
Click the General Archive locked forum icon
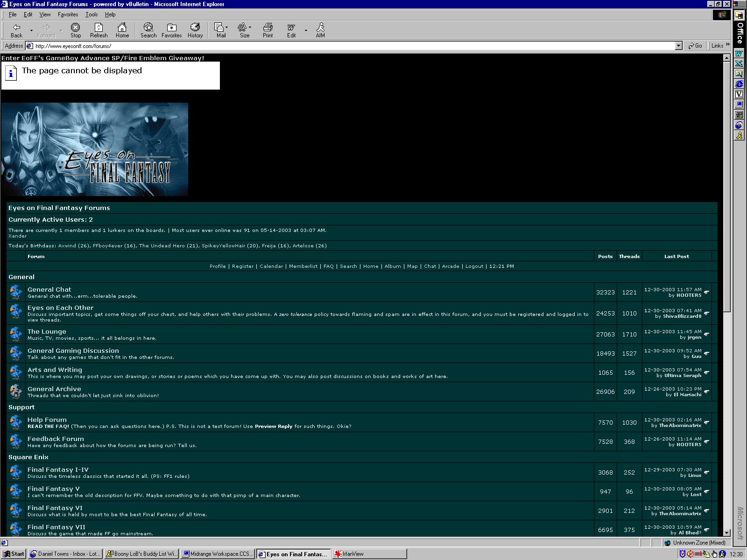16,392
